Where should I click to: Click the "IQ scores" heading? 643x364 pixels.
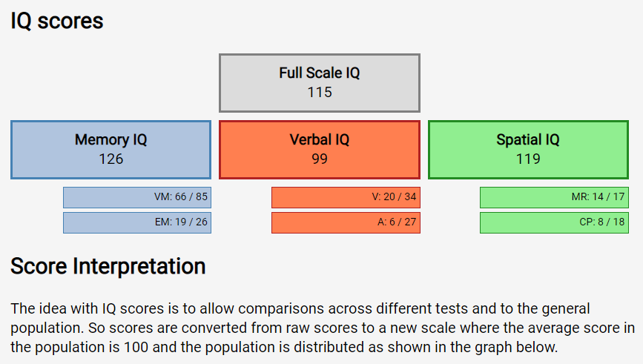[57, 21]
